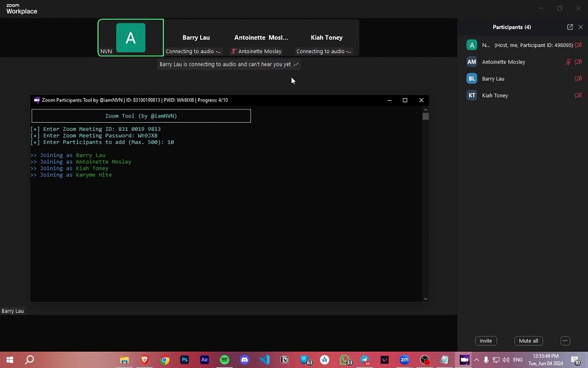588x368 pixels.
Task: Open the Windows notification center
Action: [576, 360]
